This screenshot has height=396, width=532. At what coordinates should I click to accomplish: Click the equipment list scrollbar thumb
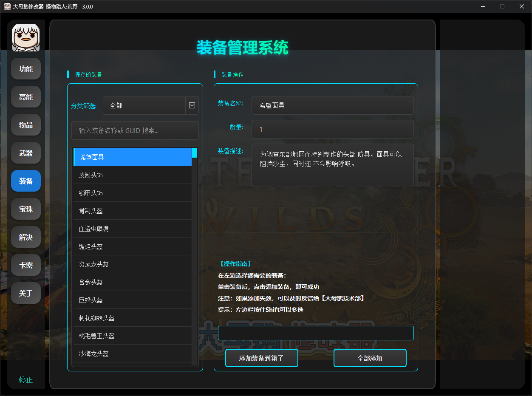[x=195, y=153]
